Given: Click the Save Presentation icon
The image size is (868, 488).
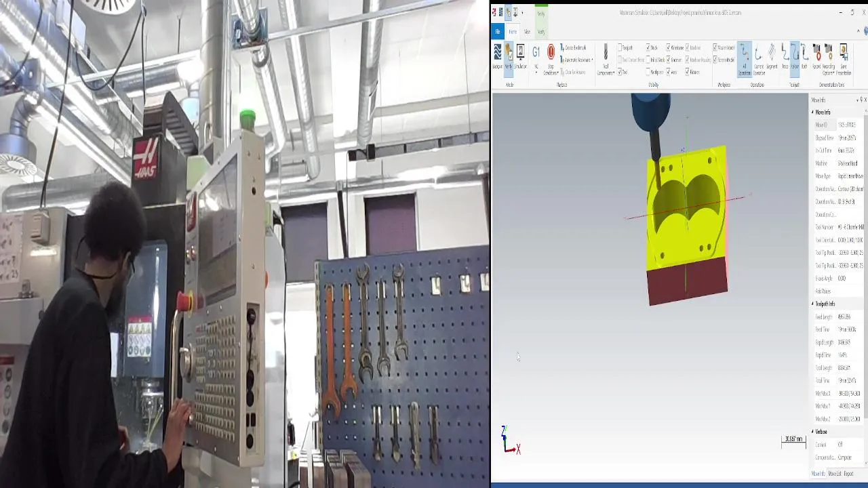Looking at the screenshot, I should [x=844, y=60].
